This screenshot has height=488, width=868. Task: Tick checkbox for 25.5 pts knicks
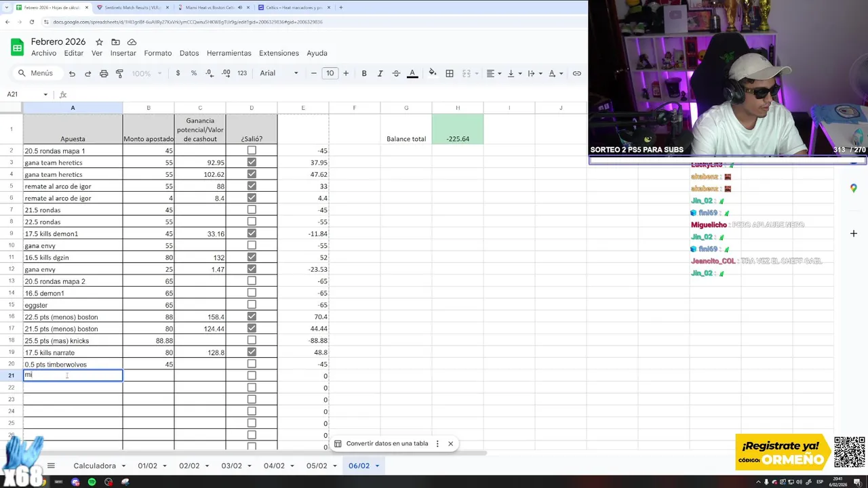(x=252, y=340)
